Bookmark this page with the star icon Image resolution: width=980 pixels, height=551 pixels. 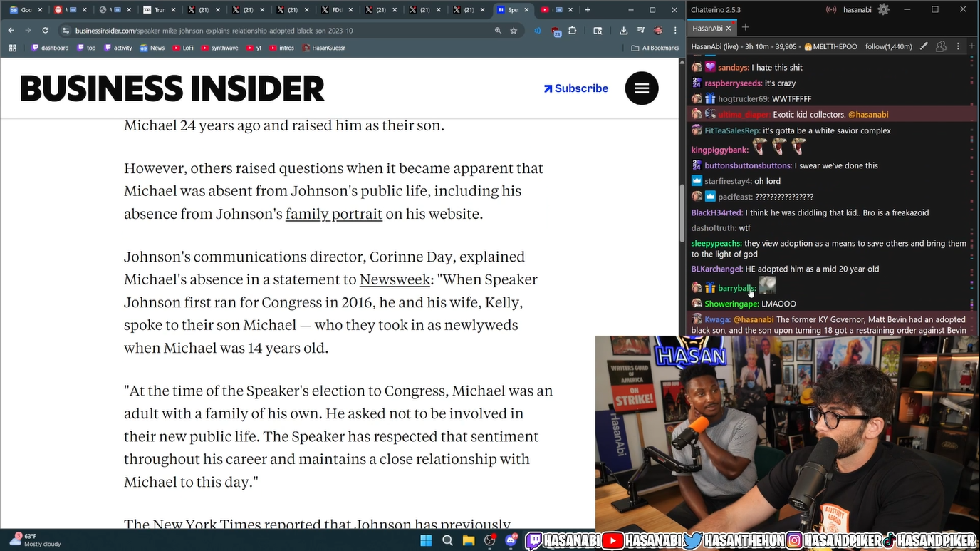pyautogui.click(x=514, y=31)
